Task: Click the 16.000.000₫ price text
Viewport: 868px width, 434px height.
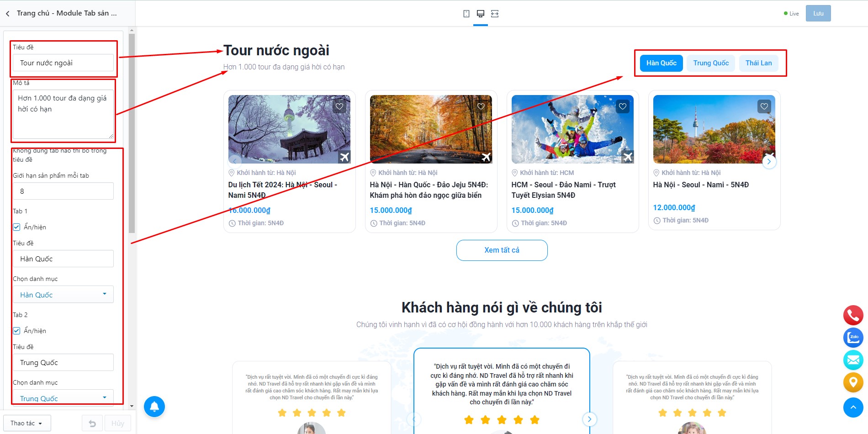Action: pos(249,211)
